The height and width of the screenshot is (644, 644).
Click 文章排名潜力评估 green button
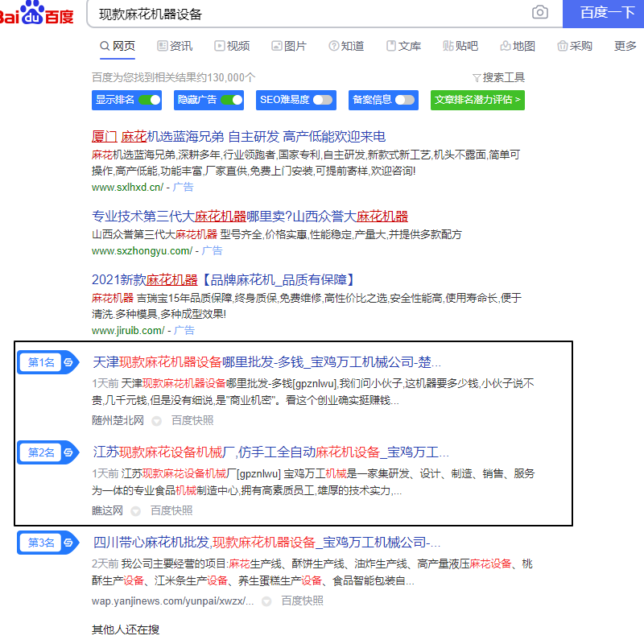(477, 100)
